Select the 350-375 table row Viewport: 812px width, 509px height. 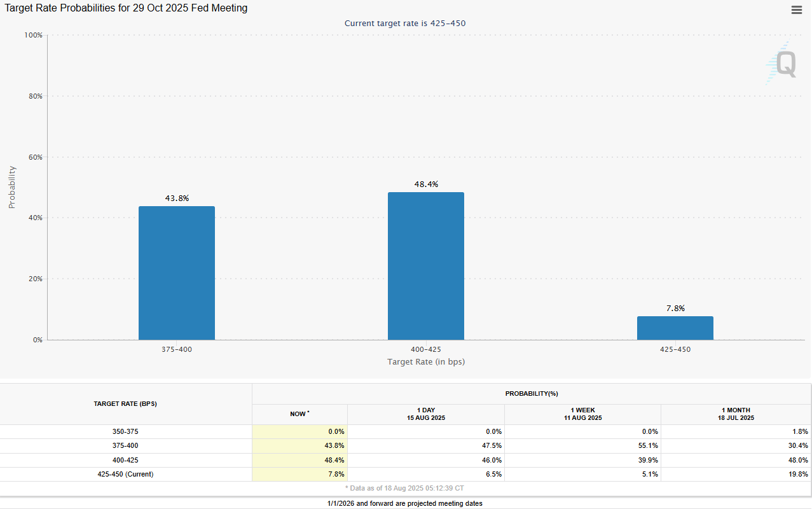click(125, 431)
